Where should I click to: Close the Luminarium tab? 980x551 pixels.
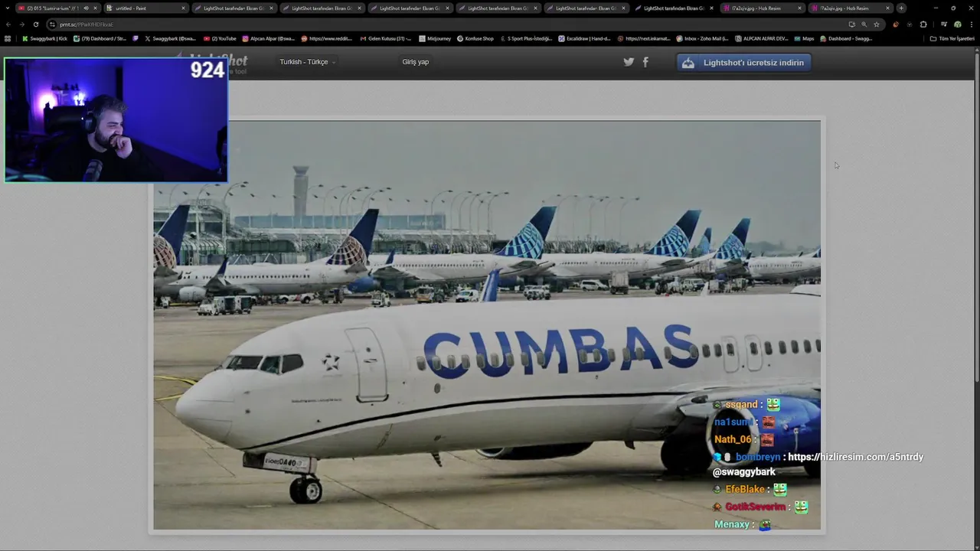95,8
